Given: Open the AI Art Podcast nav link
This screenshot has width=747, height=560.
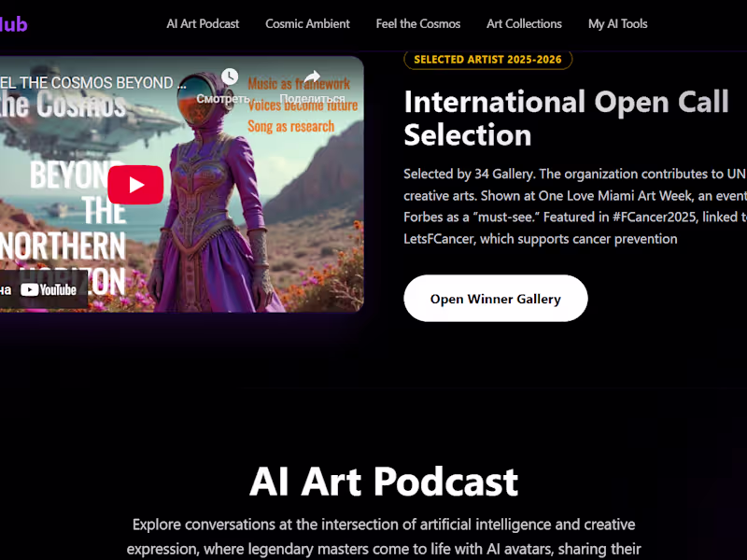Looking at the screenshot, I should [203, 24].
